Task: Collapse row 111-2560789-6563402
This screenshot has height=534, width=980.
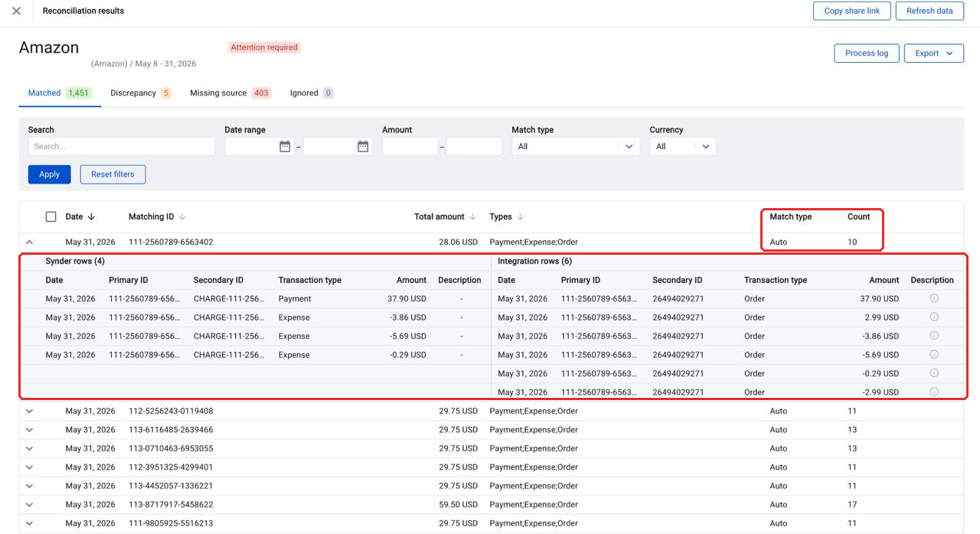Action: [x=29, y=242]
